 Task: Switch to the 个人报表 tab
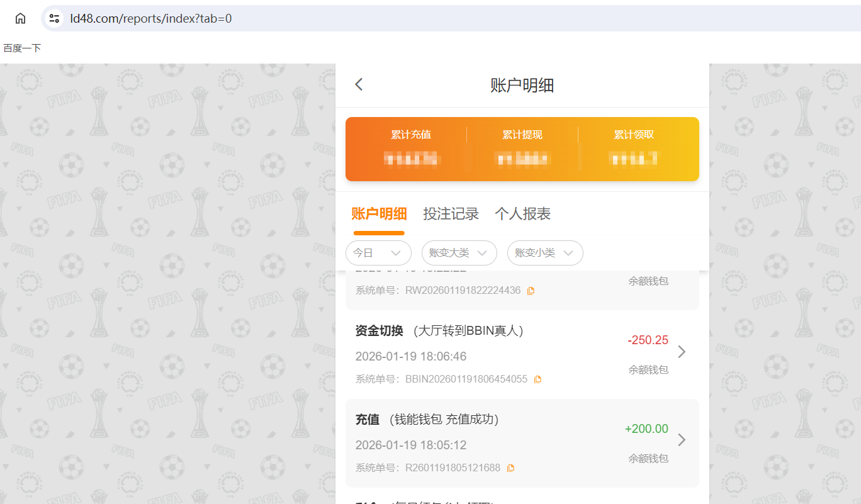click(x=523, y=214)
